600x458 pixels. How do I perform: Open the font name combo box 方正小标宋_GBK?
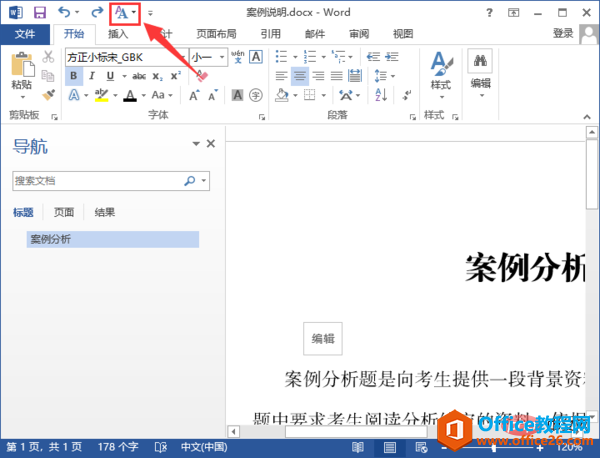(x=127, y=57)
